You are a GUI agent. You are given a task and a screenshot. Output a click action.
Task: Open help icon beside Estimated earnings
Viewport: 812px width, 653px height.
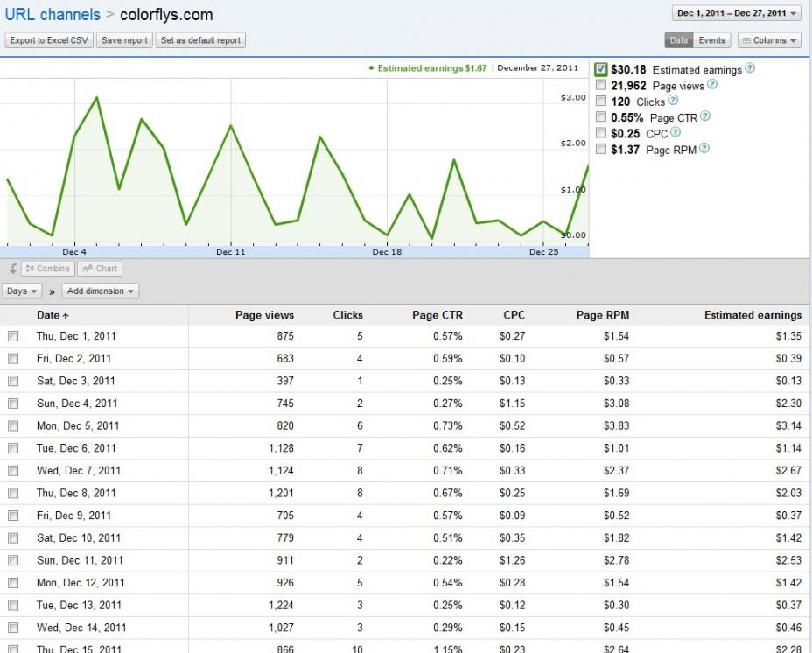[x=750, y=68]
